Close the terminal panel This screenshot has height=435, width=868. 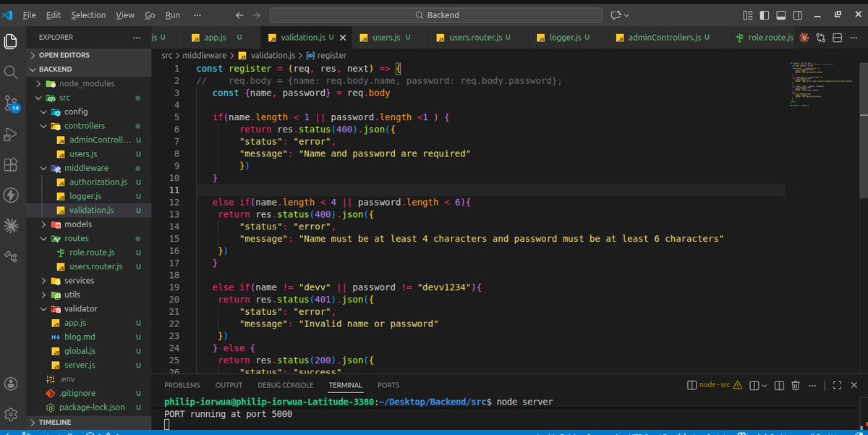[855, 385]
